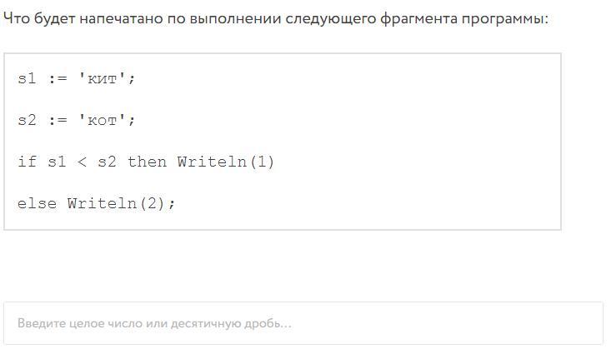Screen dimensions: 616x364
Task: Click 'Writeln(1)' in the code block
Action: coord(226,162)
